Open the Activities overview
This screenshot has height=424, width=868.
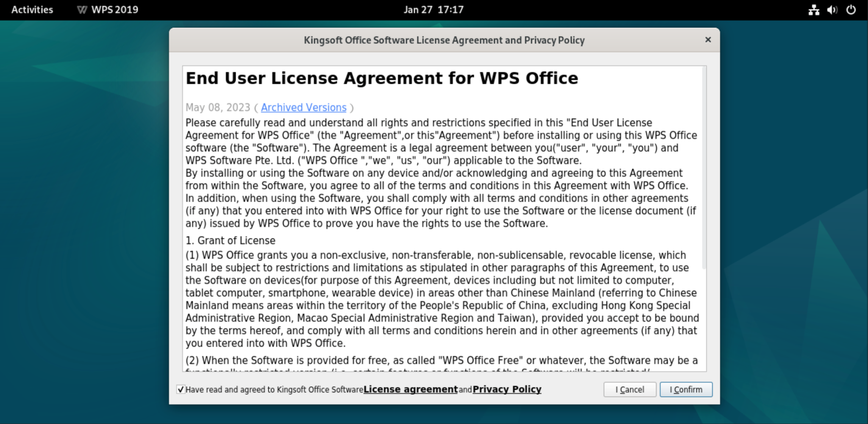tap(32, 10)
